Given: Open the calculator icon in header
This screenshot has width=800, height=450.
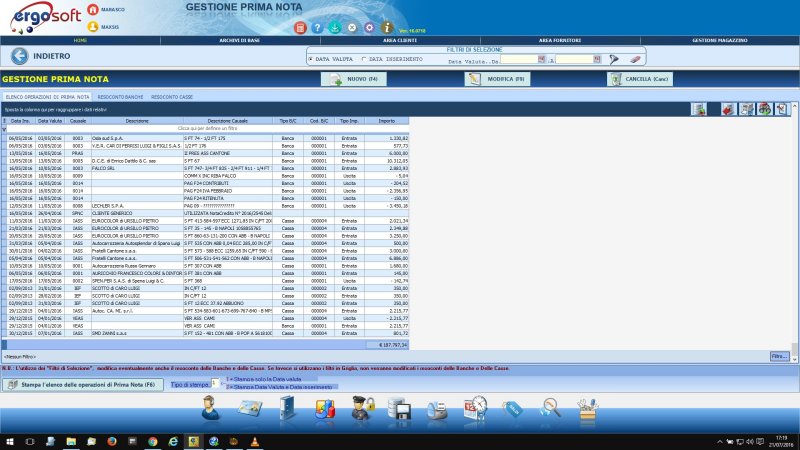Looking at the screenshot, I should [x=300, y=28].
